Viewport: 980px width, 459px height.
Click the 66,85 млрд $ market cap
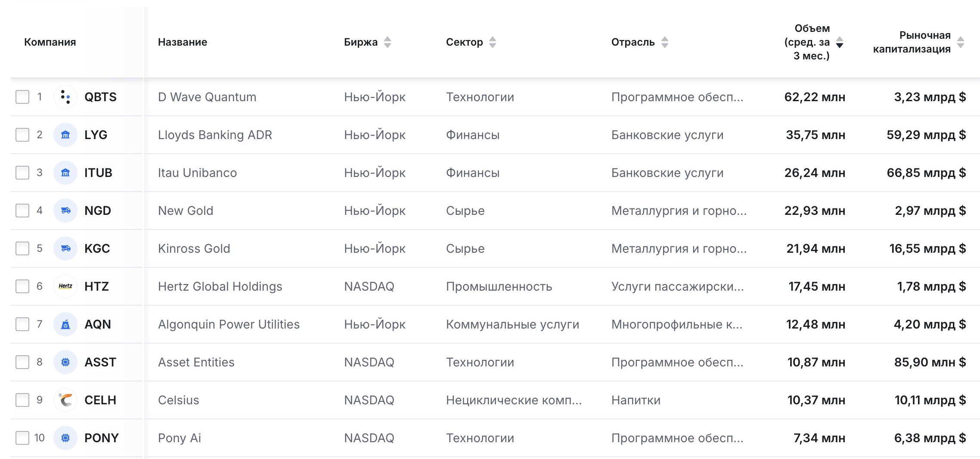[926, 173]
